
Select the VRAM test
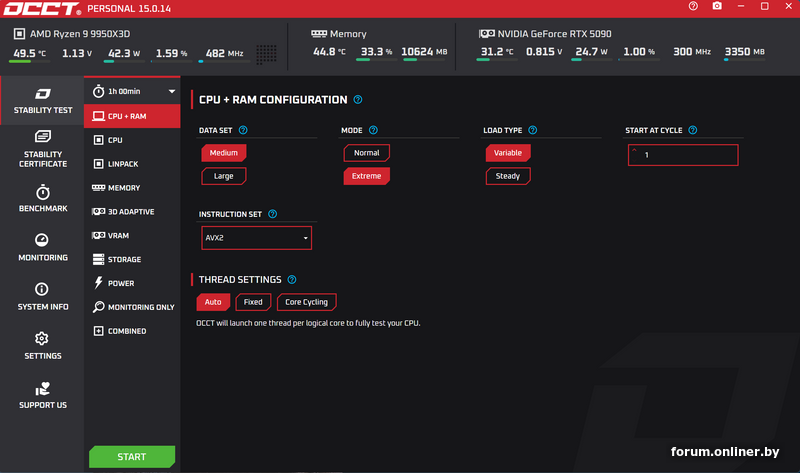click(132, 236)
